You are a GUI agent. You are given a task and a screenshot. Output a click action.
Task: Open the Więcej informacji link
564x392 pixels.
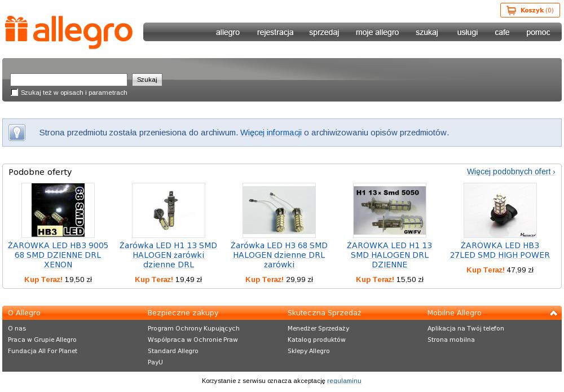(x=271, y=133)
